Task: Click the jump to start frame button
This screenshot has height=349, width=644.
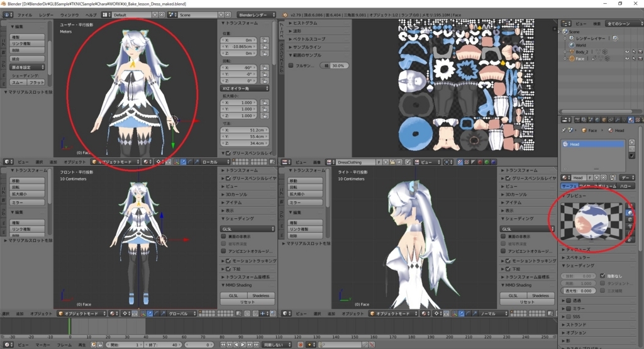Action: [223, 345]
